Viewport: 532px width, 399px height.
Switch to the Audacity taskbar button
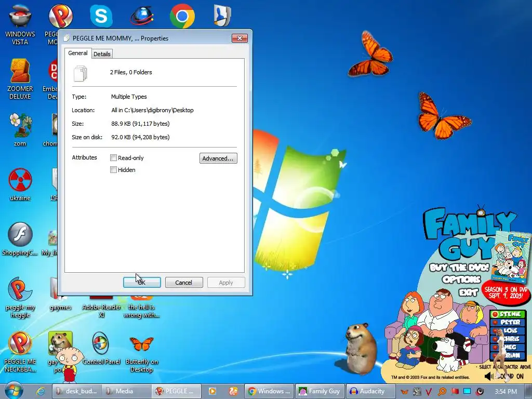pyautogui.click(x=370, y=391)
